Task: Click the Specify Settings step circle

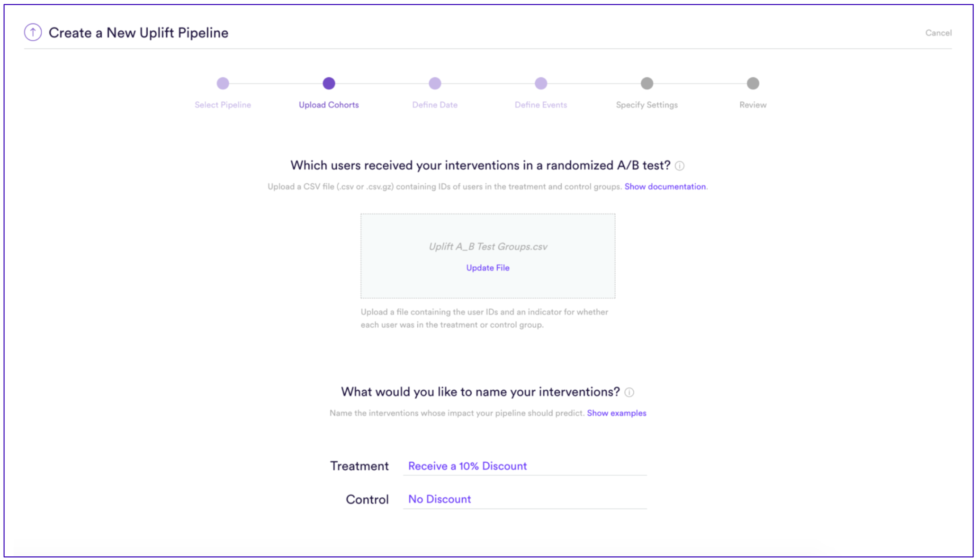Action: pyautogui.click(x=647, y=84)
